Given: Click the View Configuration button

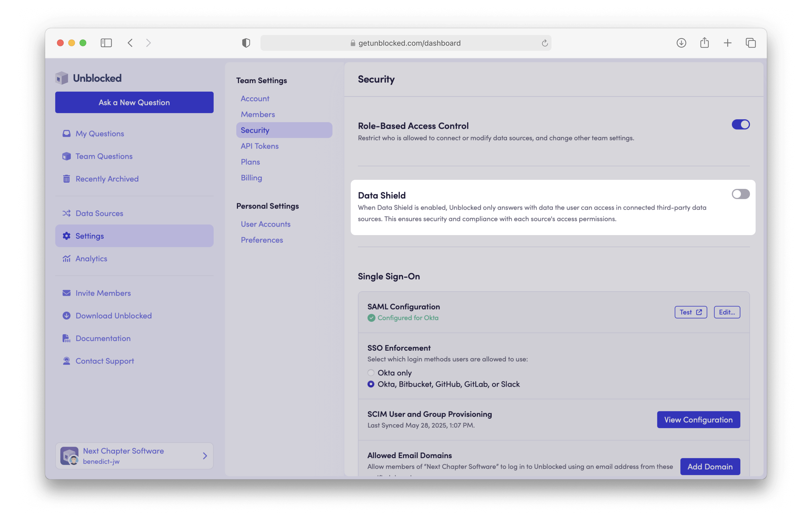Looking at the screenshot, I should pyautogui.click(x=698, y=420).
